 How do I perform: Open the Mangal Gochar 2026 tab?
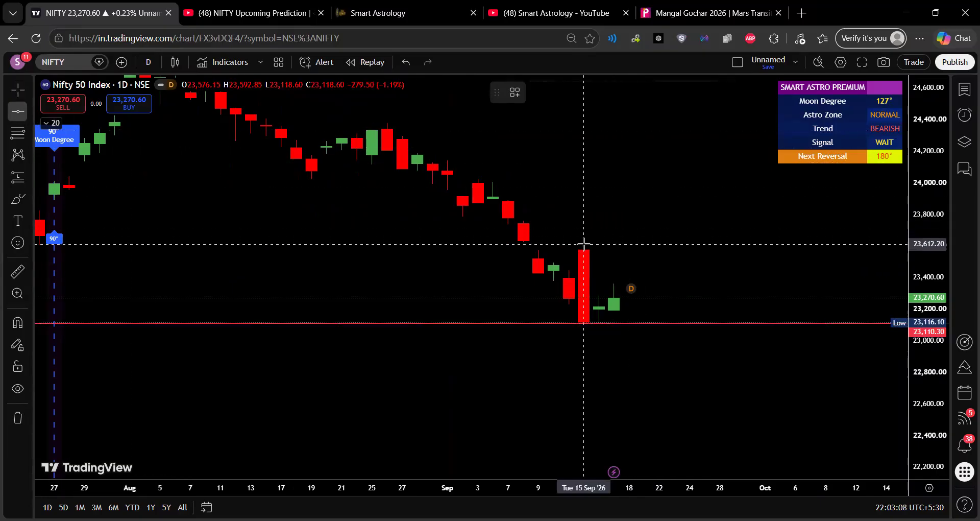[712, 13]
